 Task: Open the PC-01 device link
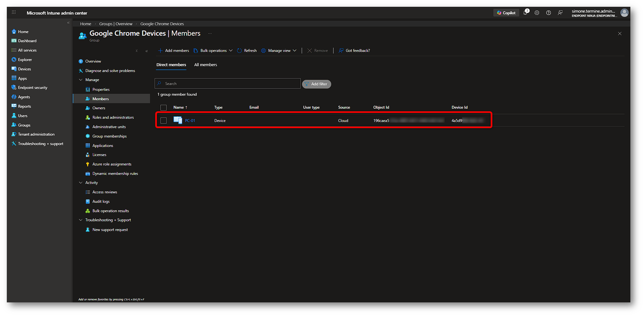pyautogui.click(x=190, y=121)
